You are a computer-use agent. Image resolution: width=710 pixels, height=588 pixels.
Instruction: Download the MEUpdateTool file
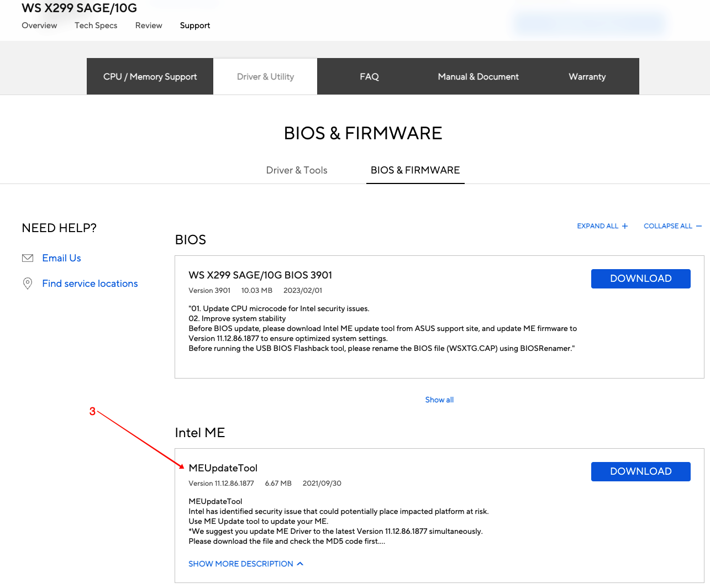coord(640,471)
